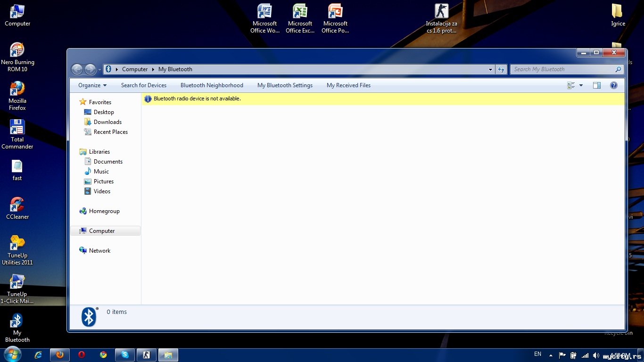Focus the Search My Bluetooth field
644x362 pixels.
coord(567,69)
